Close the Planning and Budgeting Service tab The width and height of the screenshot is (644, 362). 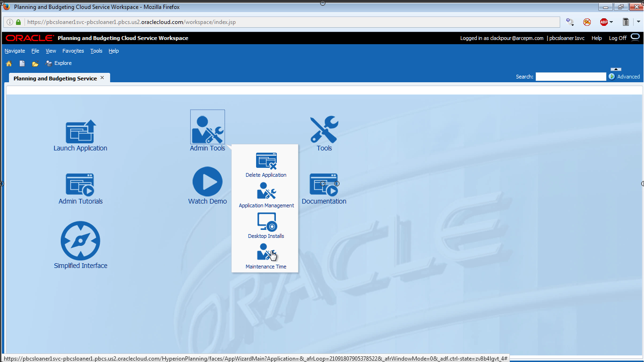[102, 78]
